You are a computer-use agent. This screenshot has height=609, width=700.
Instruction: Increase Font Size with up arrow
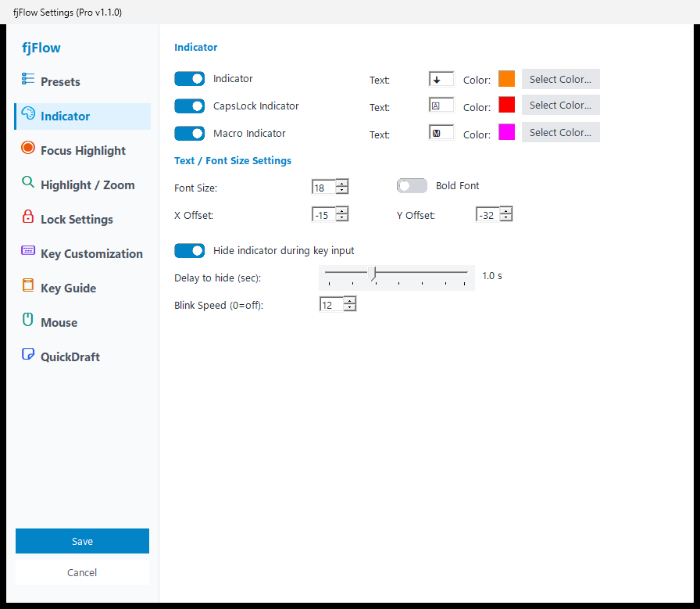(x=342, y=183)
